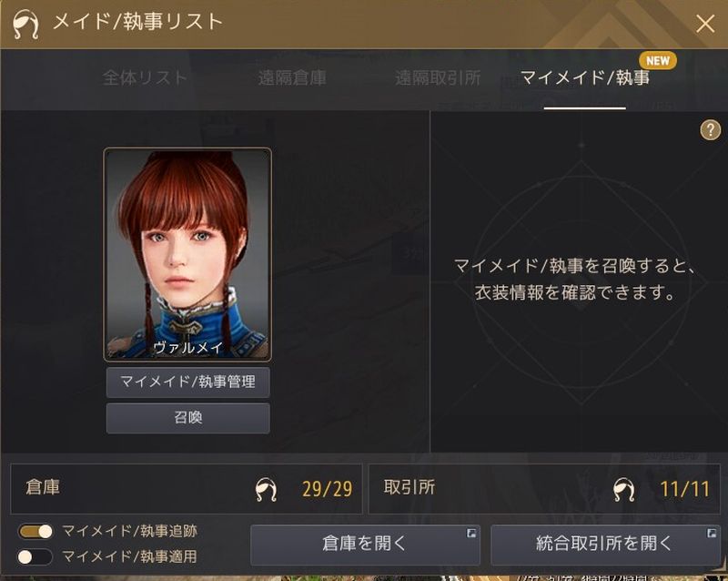Enable the マイメイド/執事適用 toggle
Viewport: 728px width, 581px height.
(35, 556)
